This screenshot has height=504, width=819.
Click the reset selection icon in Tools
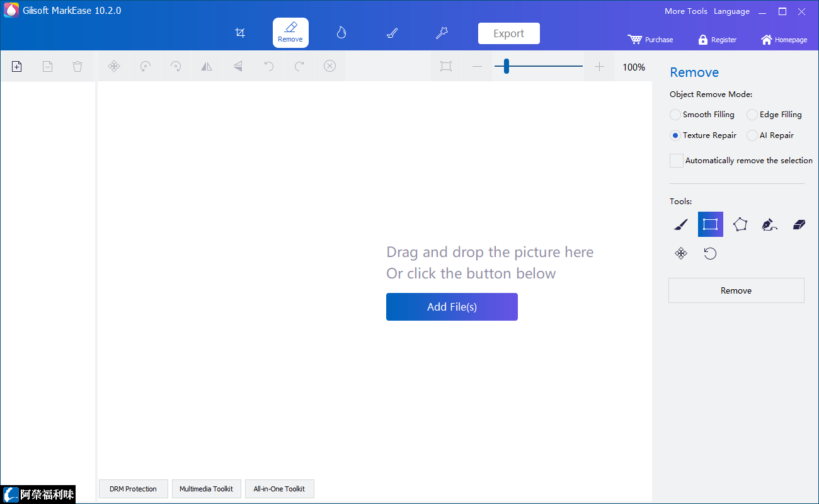(710, 253)
